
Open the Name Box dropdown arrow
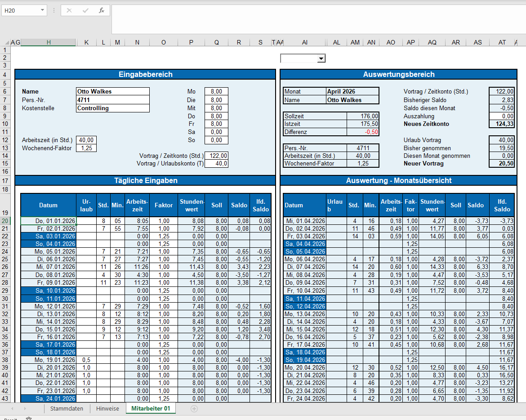42,10
